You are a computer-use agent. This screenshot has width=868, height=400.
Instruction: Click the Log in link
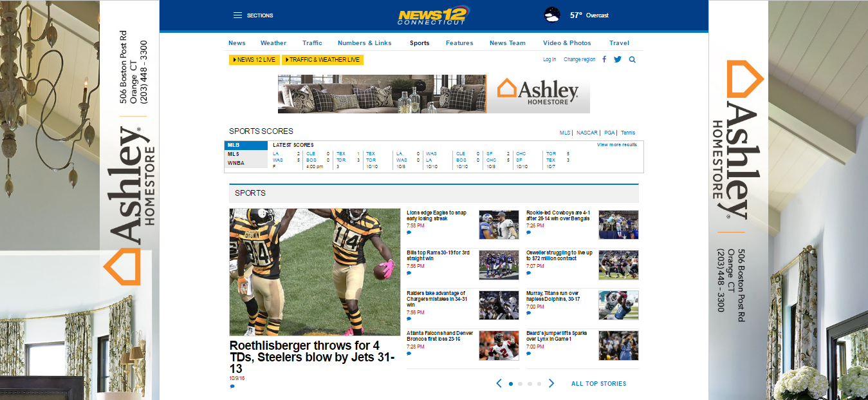point(549,59)
